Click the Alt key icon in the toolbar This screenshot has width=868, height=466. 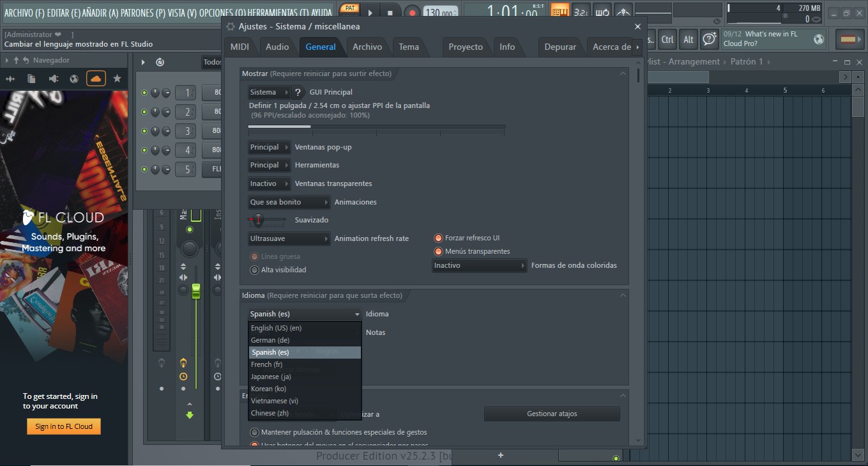[688, 39]
